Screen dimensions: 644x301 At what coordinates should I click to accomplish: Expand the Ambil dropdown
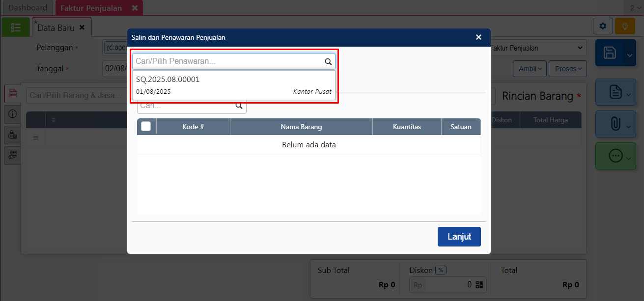click(x=530, y=69)
